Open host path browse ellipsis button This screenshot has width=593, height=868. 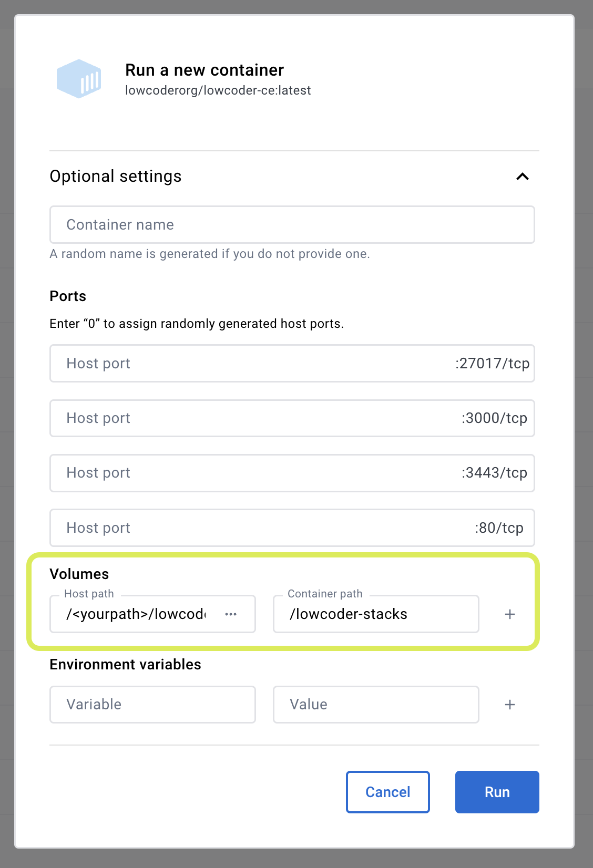click(x=231, y=614)
